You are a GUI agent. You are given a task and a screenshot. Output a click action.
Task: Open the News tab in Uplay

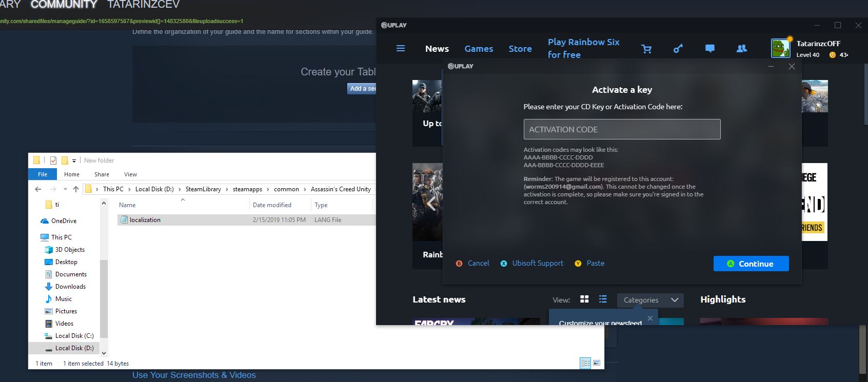point(437,49)
